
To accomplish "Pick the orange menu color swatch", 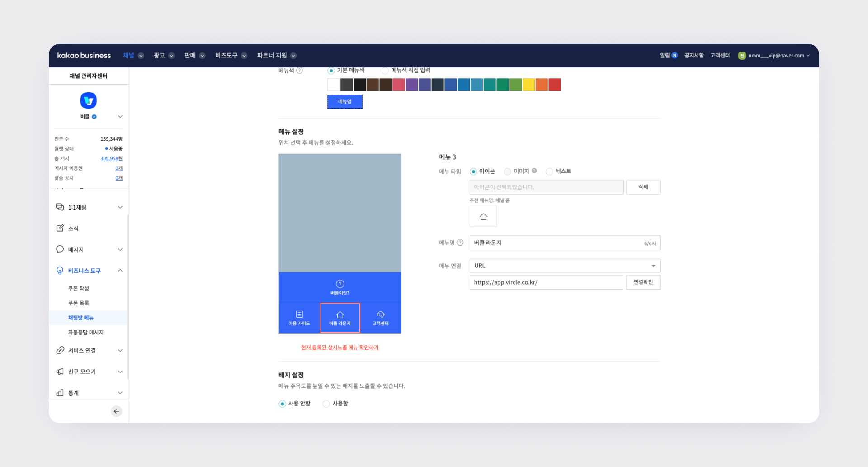I will coord(542,85).
